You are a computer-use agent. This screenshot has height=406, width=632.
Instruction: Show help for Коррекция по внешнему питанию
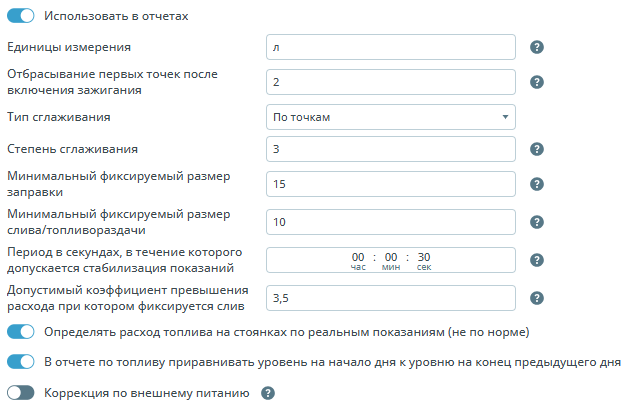(268, 393)
